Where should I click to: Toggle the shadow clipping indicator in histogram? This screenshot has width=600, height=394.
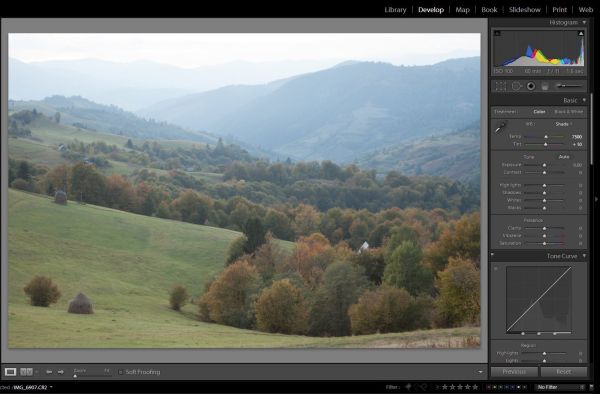(x=497, y=34)
